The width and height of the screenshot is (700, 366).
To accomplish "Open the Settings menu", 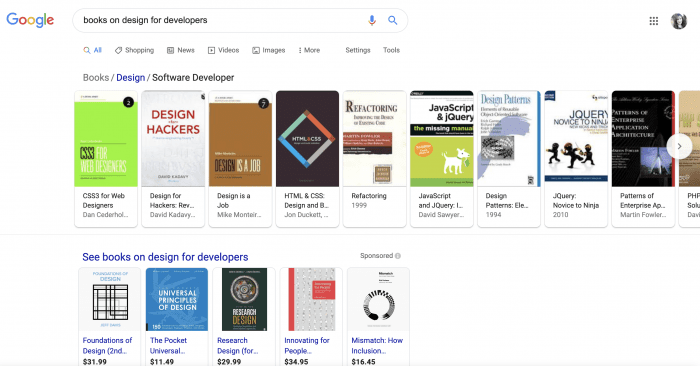I will coord(358,50).
